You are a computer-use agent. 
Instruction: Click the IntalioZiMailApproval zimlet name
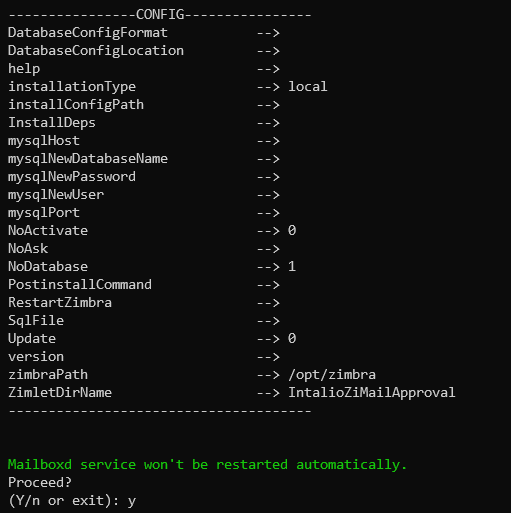(372, 393)
